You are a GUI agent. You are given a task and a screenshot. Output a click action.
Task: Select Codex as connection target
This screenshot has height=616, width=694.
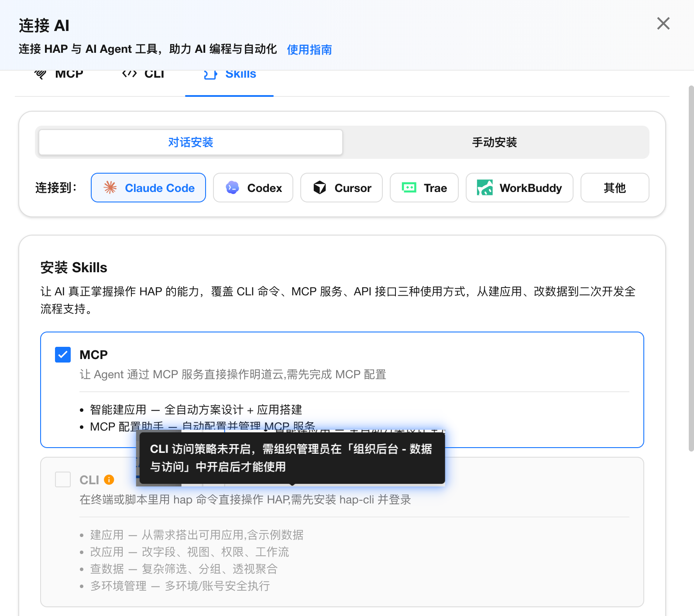(253, 188)
